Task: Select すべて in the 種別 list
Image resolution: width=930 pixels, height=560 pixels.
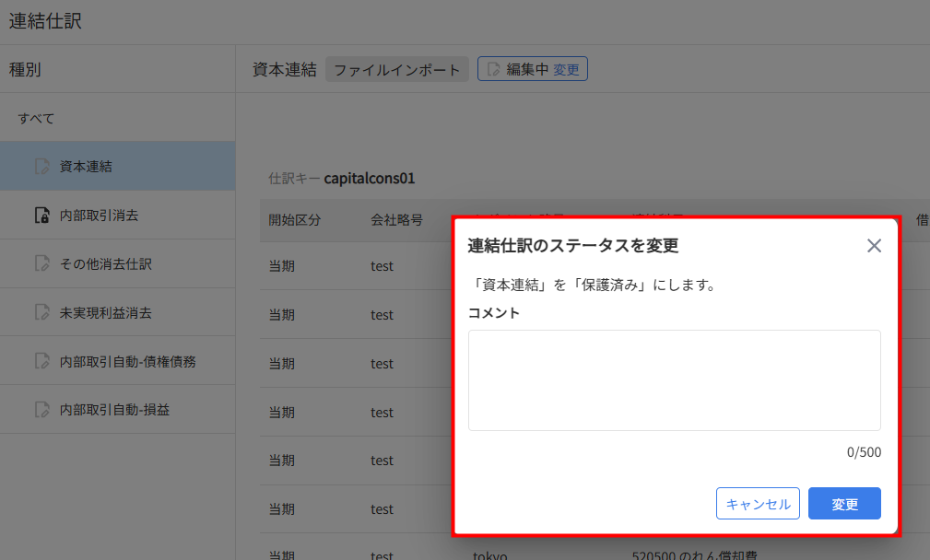Action: [x=37, y=118]
